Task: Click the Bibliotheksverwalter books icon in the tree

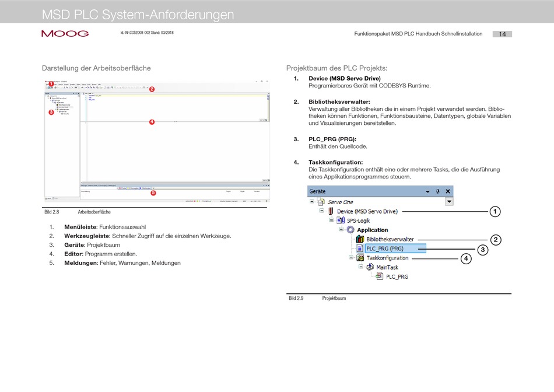Action: (360, 239)
